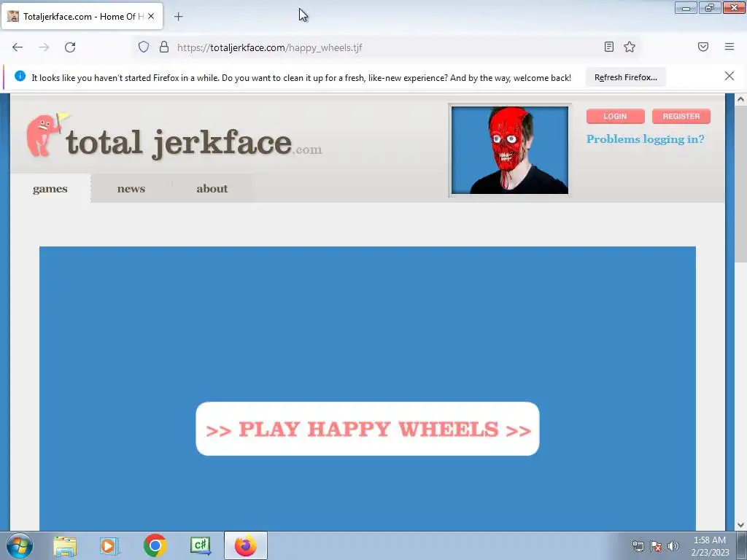Click the vertical scrollbar thumb
Screen dimensions: 747x560
[x=740, y=184]
